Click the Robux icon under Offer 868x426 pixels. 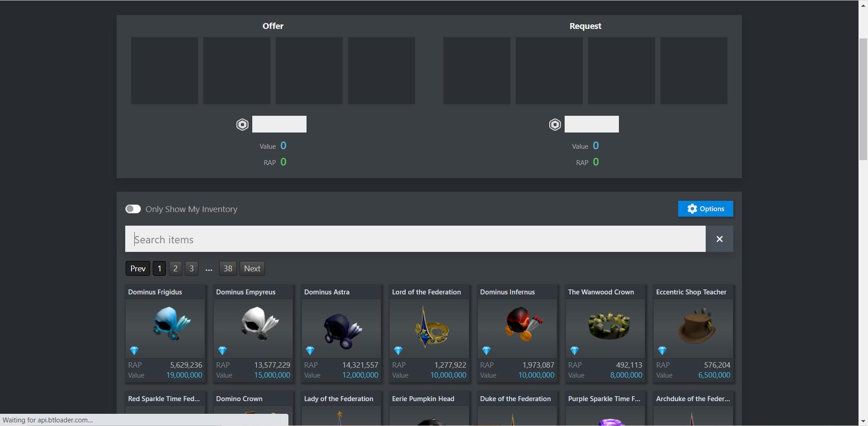tap(242, 125)
